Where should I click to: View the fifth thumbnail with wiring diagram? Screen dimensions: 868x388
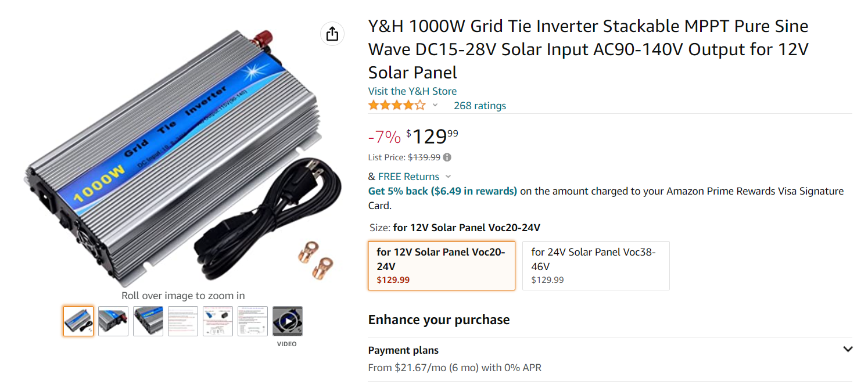pos(218,321)
